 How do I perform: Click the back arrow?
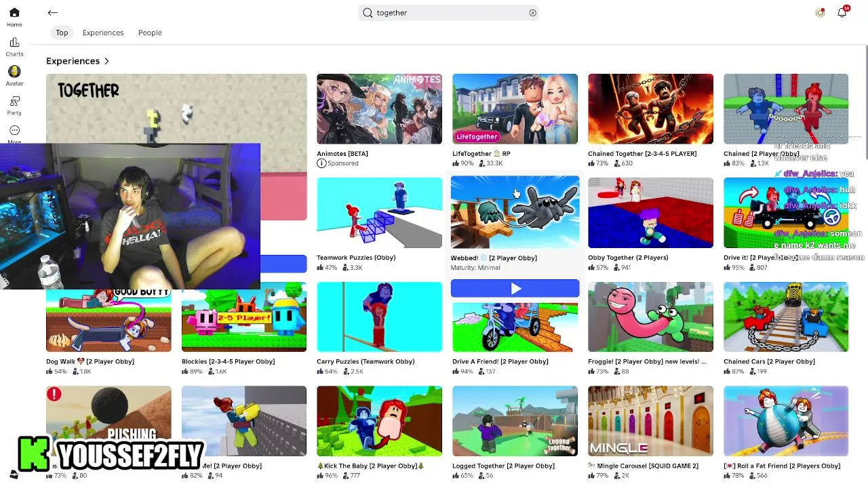point(52,12)
